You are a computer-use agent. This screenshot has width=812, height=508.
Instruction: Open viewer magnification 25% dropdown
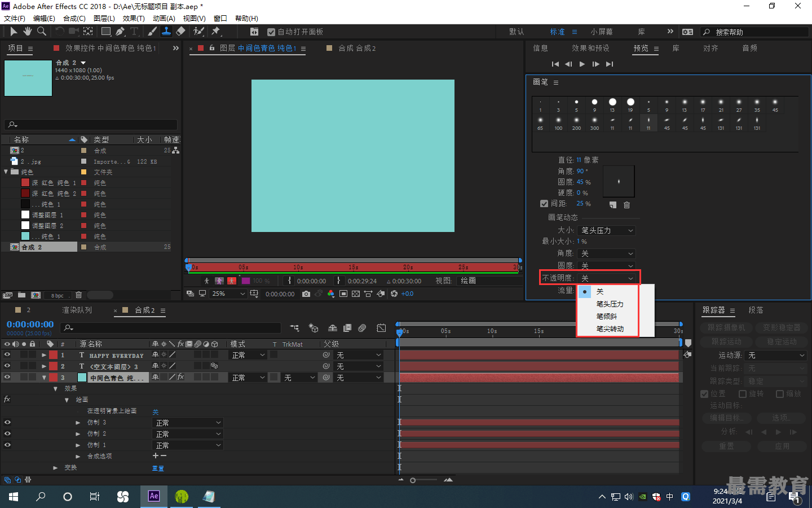coord(228,294)
